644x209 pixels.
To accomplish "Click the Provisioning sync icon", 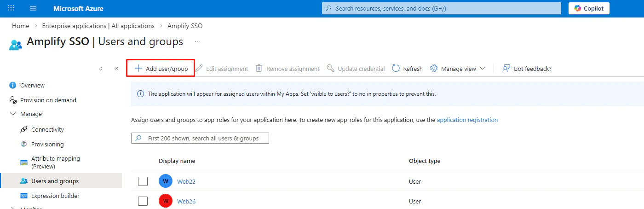I will (x=24, y=144).
